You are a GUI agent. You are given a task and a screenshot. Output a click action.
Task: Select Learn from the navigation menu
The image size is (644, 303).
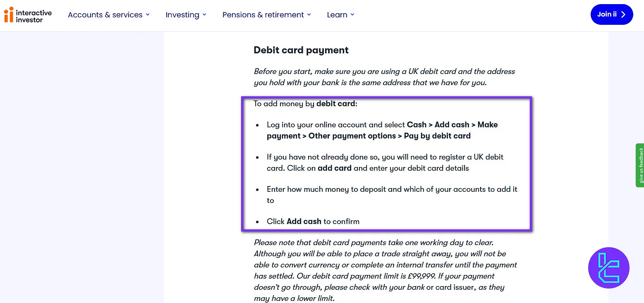point(337,15)
